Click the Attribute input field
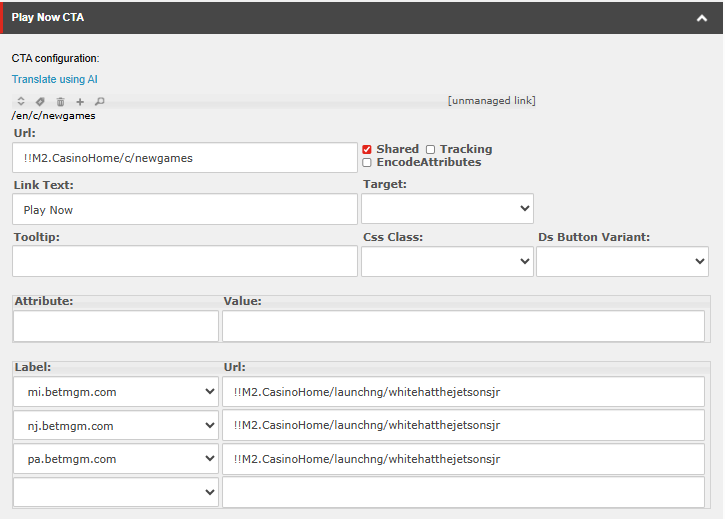Screen dimensions: 725x519 [116, 326]
